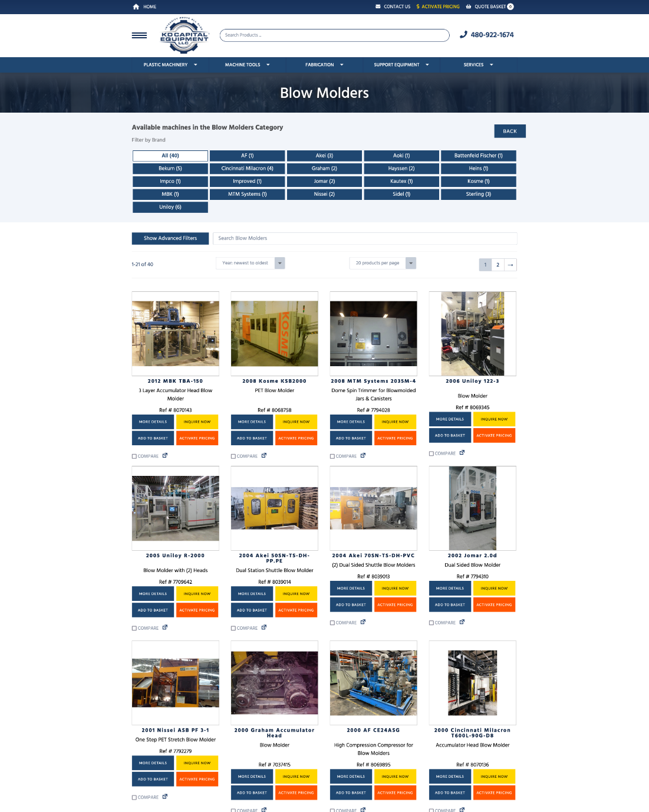
Task: Click Activate Pricing for 2001 Nissei ASB PF 3-1
Action: [x=197, y=779]
